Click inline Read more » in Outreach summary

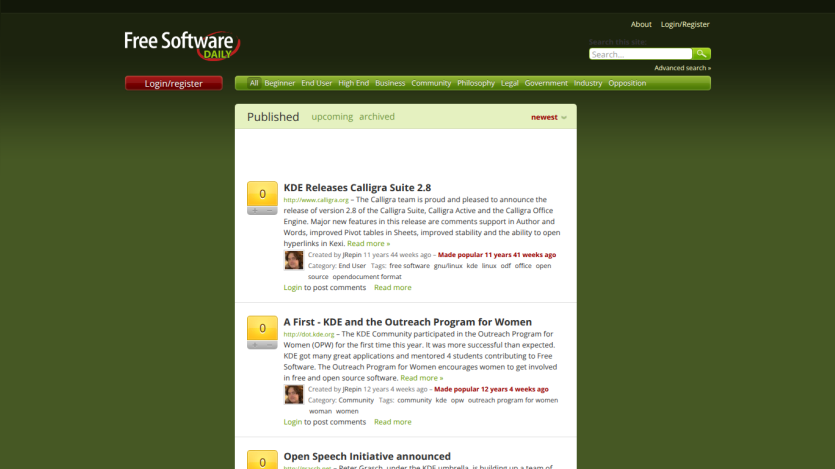click(x=422, y=378)
